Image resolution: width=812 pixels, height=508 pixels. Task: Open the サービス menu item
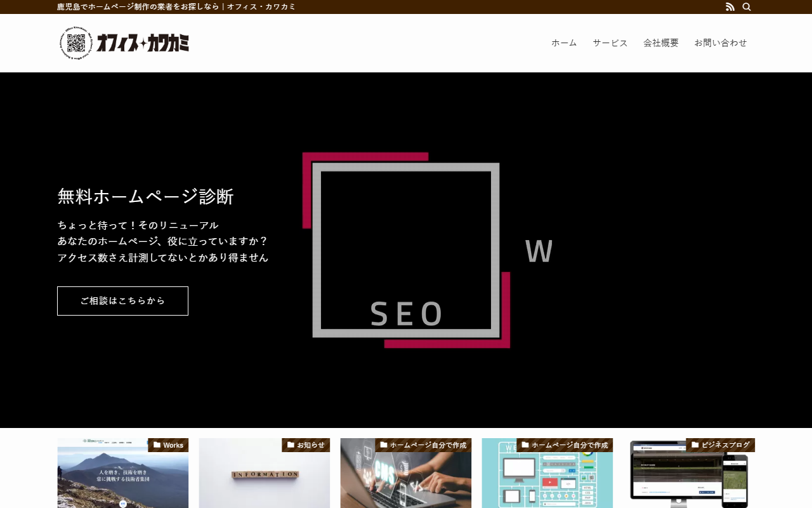tap(610, 43)
